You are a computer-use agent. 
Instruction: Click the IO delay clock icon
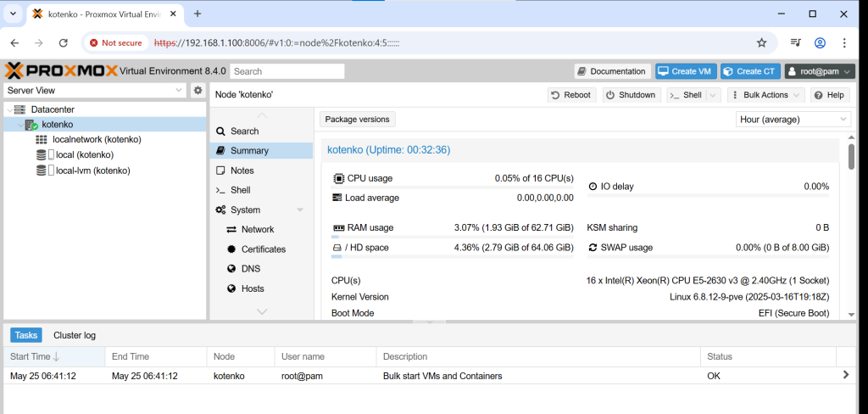point(593,187)
